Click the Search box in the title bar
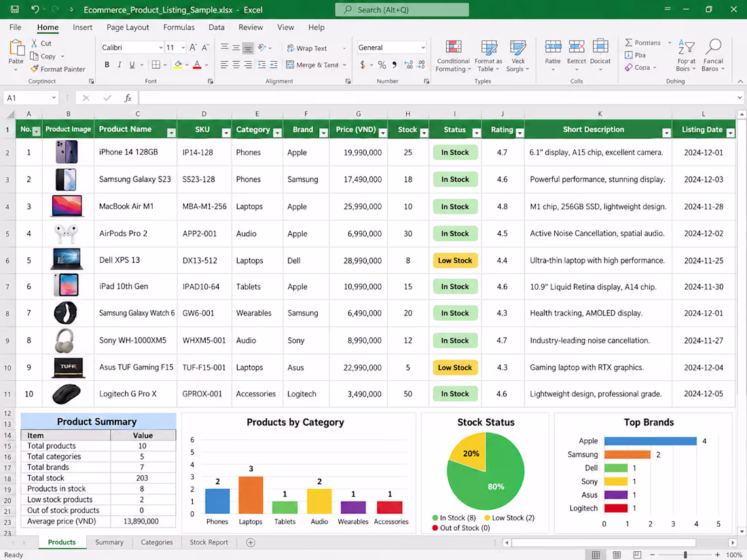The width and height of the screenshot is (747, 560). click(401, 10)
